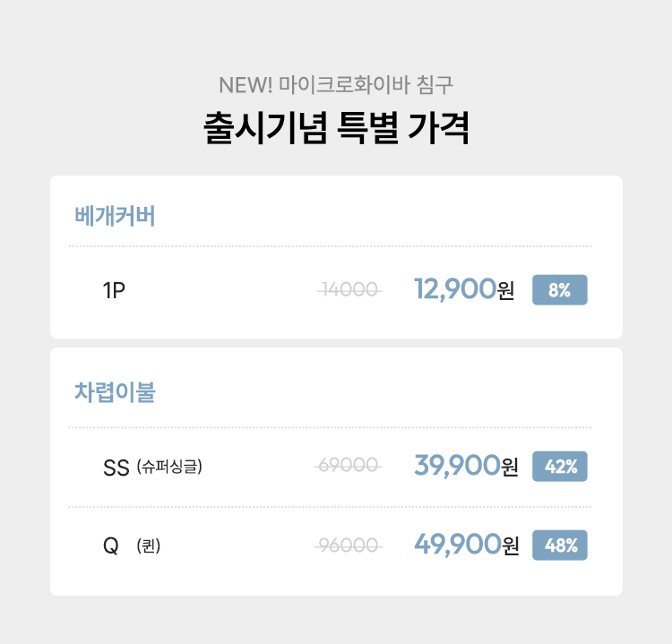Click the 48% discount badge

point(559,545)
